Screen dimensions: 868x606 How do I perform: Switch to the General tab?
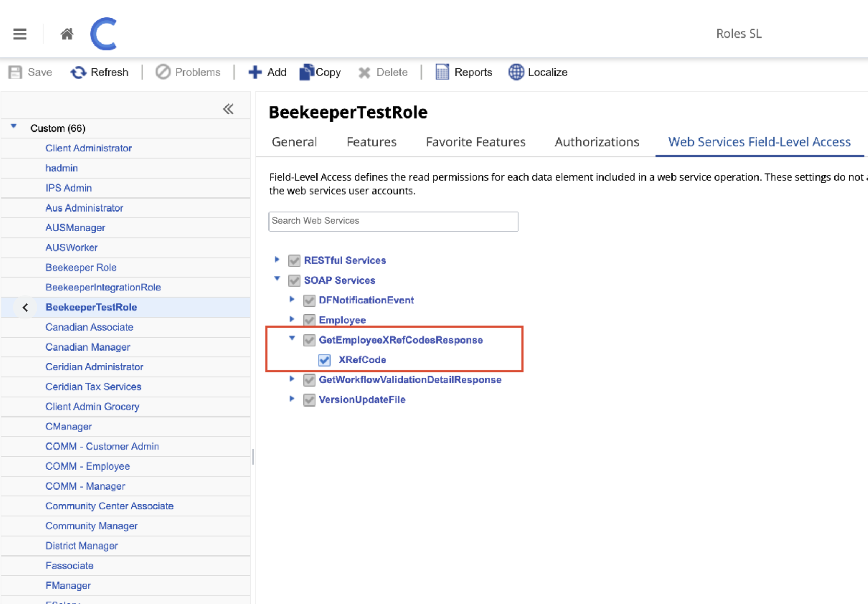tap(294, 142)
